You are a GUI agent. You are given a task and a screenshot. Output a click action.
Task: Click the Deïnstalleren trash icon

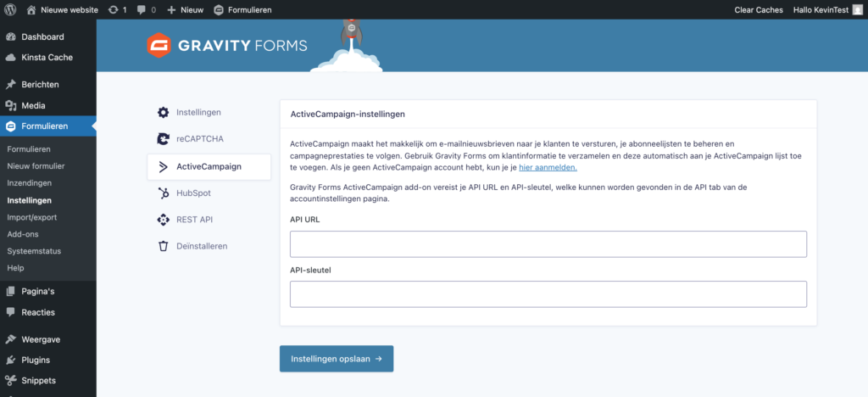coord(163,246)
